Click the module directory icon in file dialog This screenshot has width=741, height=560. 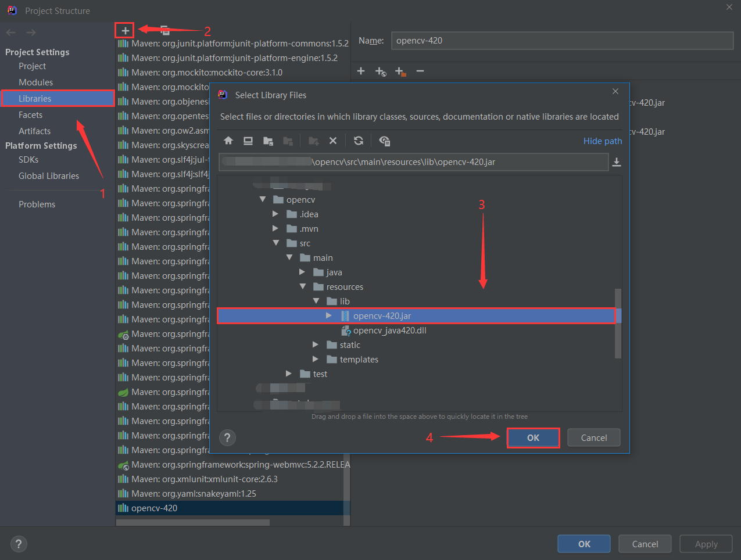tap(288, 141)
